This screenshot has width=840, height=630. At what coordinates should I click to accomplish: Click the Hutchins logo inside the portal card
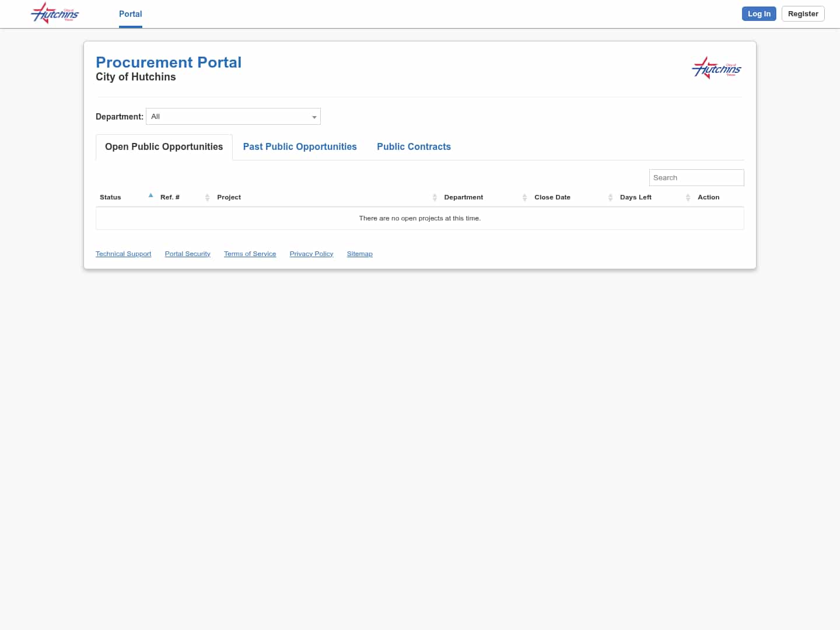tap(716, 67)
